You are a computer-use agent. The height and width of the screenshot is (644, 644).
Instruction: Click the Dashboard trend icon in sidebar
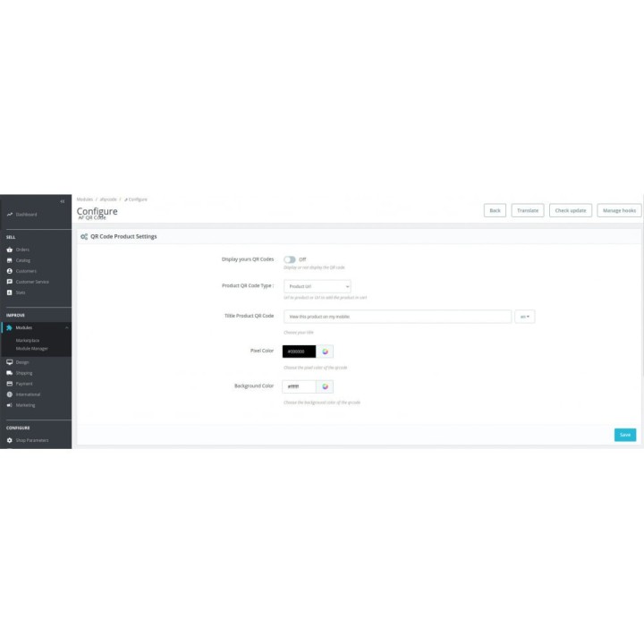click(x=10, y=214)
